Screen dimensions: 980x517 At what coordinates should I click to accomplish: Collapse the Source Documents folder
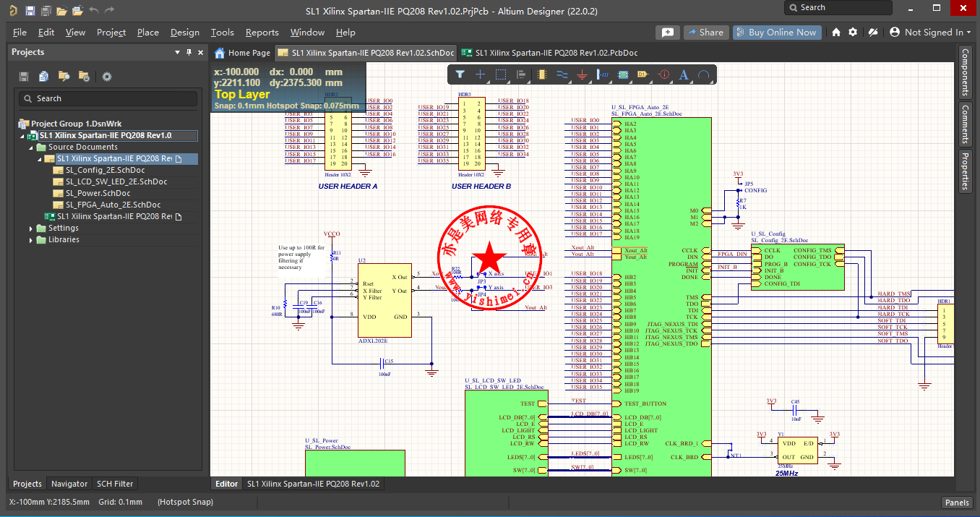coord(33,147)
